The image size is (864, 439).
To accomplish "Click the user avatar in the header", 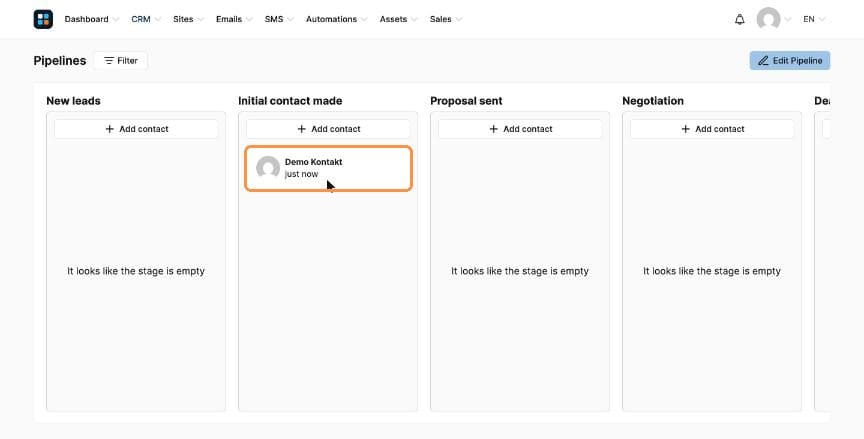I will [x=768, y=19].
